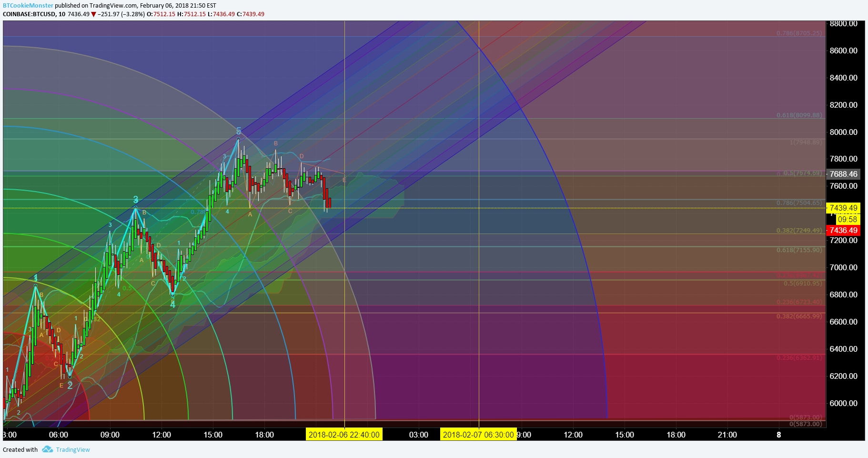This screenshot has width=868, height=458.
Task: Click the 0.382(6665.99) Fibonacci level label
Action: click(799, 316)
